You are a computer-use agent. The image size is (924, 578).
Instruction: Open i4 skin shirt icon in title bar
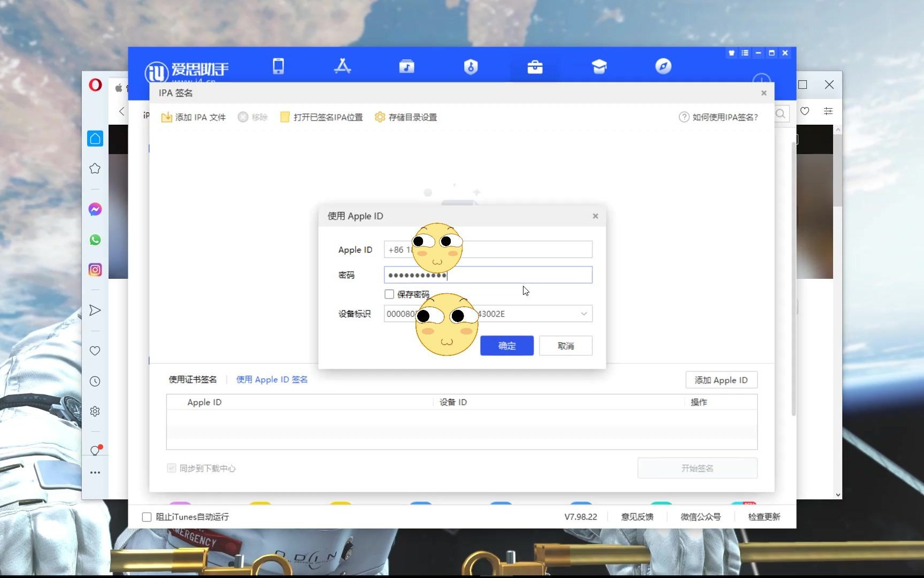(731, 53)
